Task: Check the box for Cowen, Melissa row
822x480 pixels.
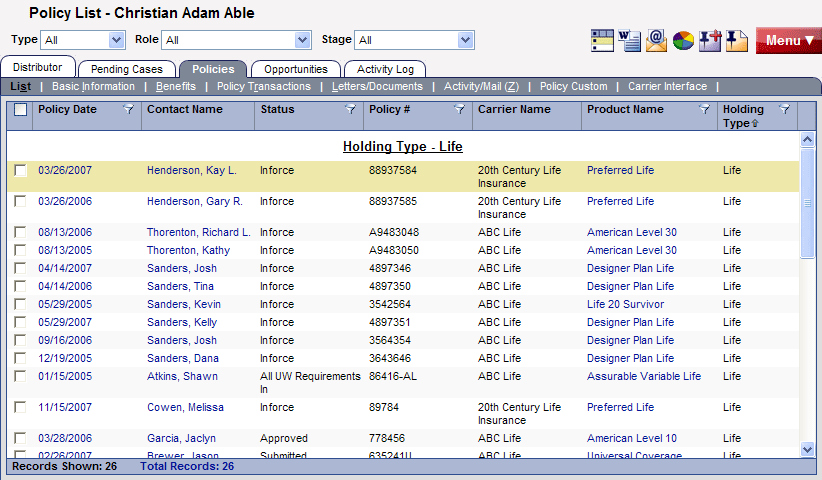Action: click(x=21, y=408)
